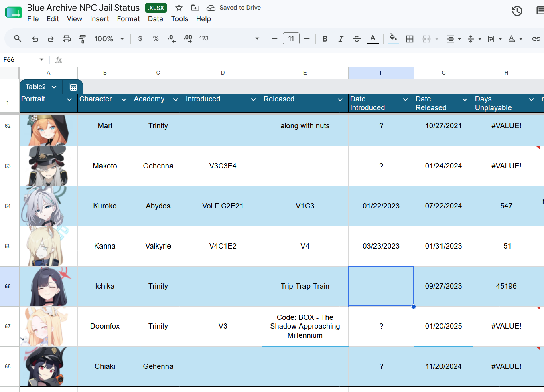Image resolution: width=544 pixels, height=392 pixels.
Task: Expand the Name Box dropdown arrow
Action: pyautogui.click(x=41, y=60)
